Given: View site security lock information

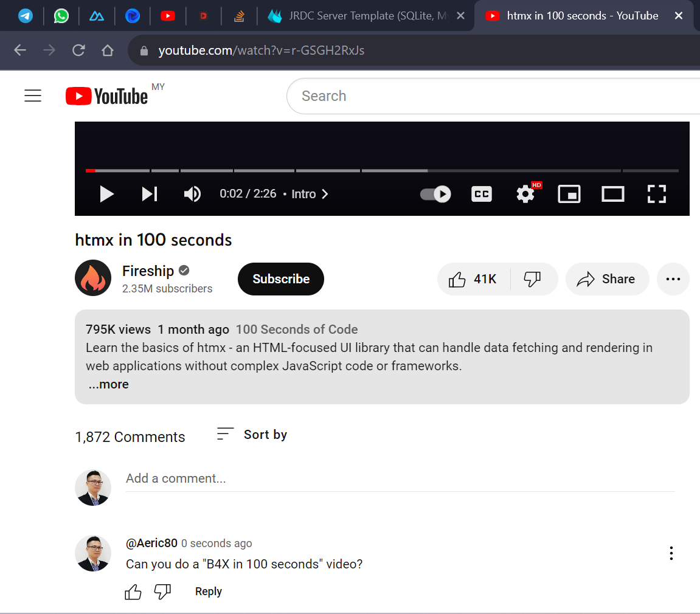Looking at the screenshot, I should pyautogui.click(x=144, y=51).
